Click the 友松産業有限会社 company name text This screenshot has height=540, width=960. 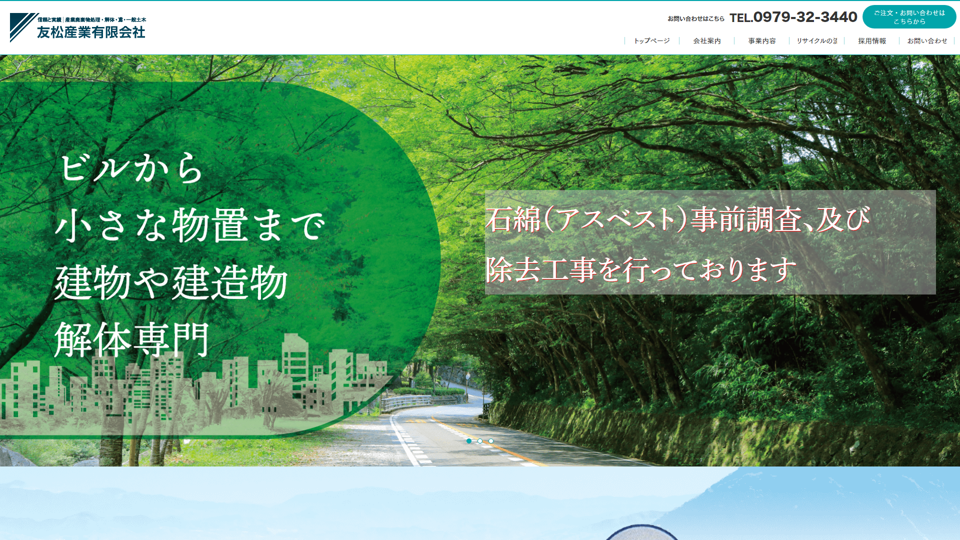(91, 33)
